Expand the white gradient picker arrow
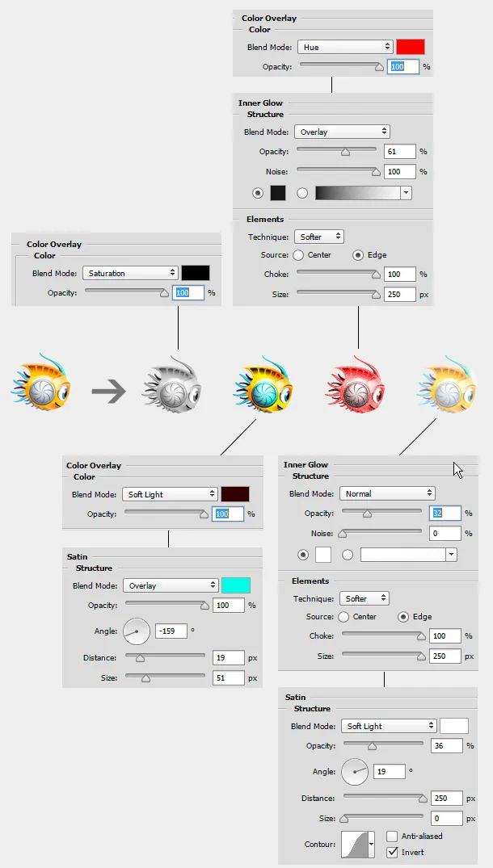 (x=452, y=555)
